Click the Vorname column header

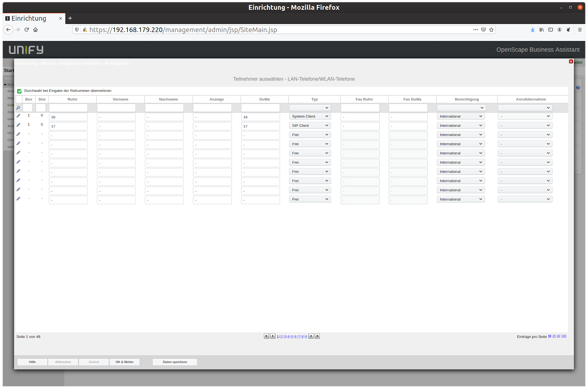click(121, 99)
